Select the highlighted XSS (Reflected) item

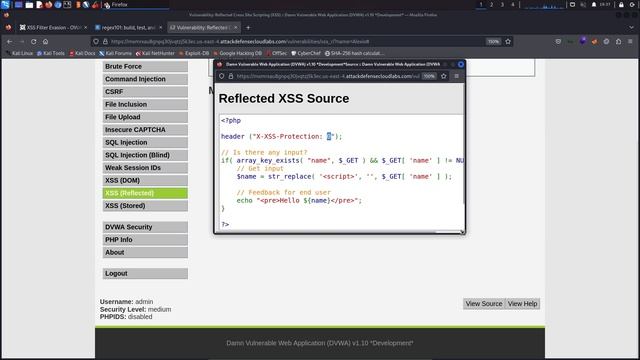tap(145, 193)
